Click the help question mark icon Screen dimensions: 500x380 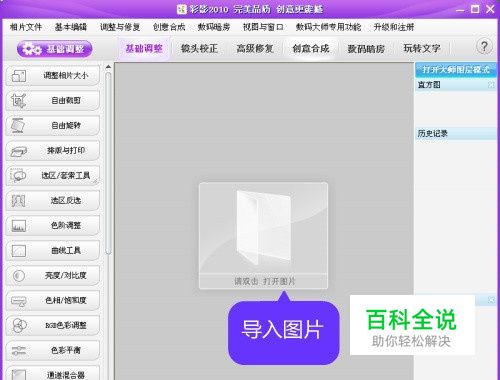point(484,47)
